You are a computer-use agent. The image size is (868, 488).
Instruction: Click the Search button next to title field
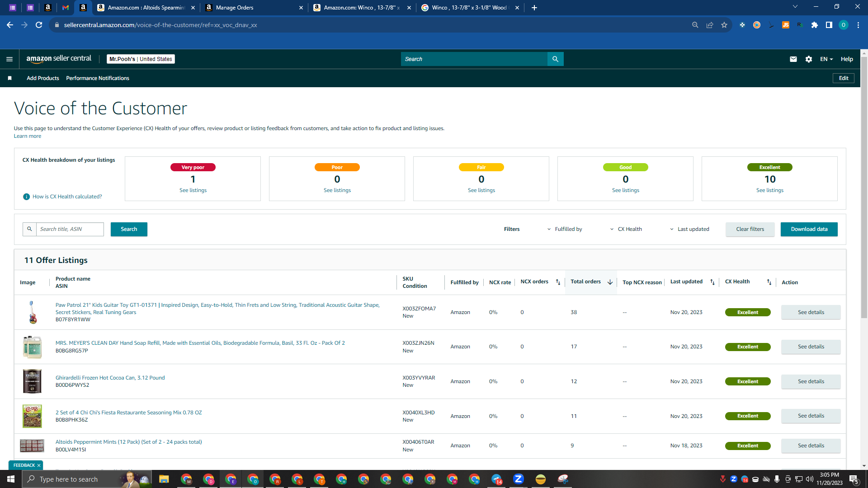point(129,229)
